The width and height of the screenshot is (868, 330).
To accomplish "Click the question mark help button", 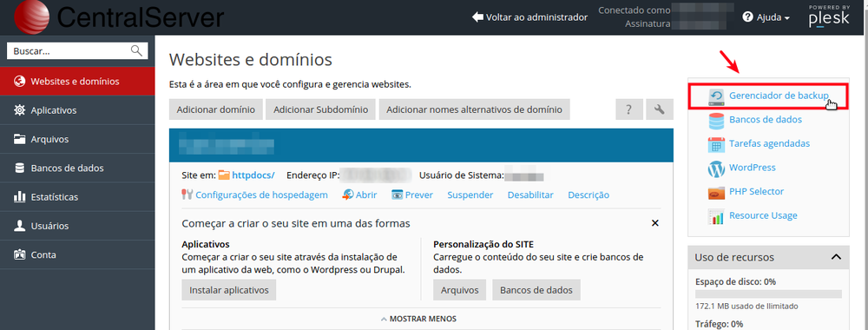I will click(x=629, y=109).
